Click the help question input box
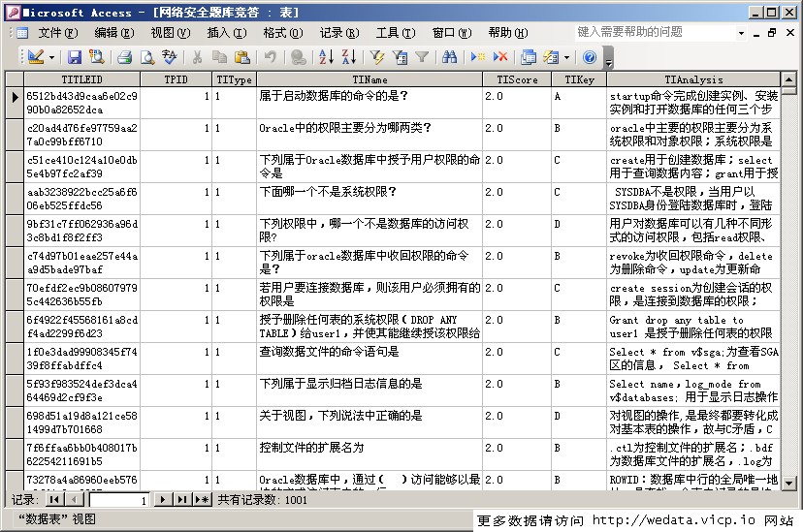 (656, 32)
